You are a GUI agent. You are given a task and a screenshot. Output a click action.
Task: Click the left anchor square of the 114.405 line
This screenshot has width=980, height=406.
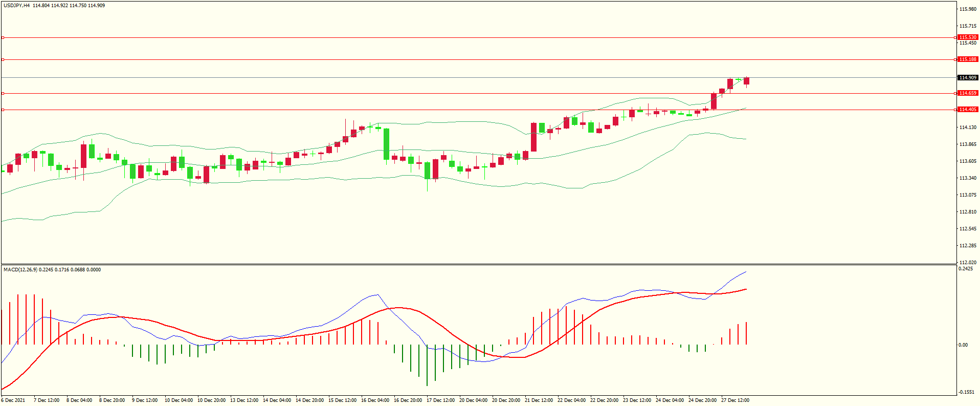(3, 110)
